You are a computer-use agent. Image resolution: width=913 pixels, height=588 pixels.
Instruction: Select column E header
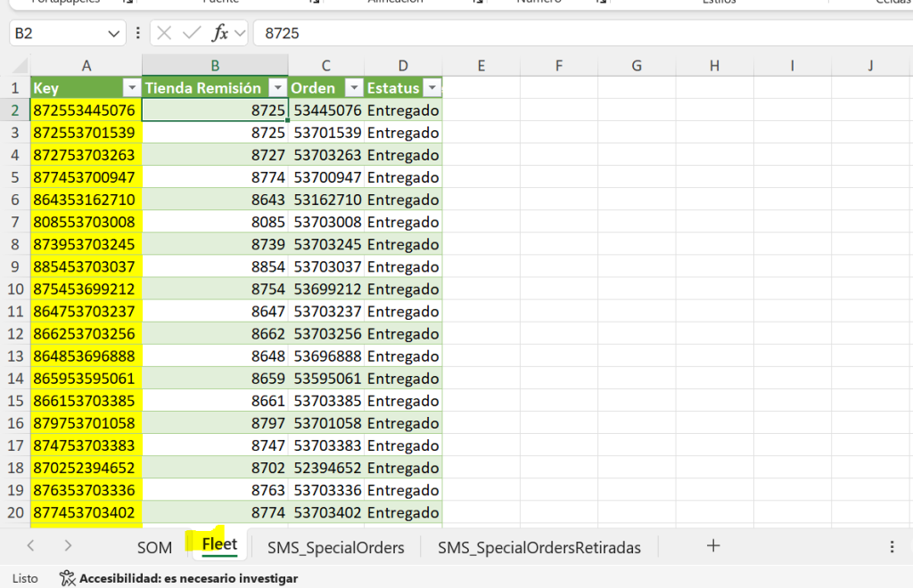(x=481, y=66)
